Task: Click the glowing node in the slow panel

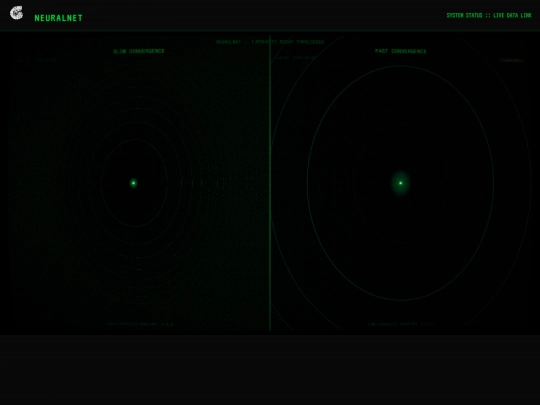Action: (x=134, y=183)
